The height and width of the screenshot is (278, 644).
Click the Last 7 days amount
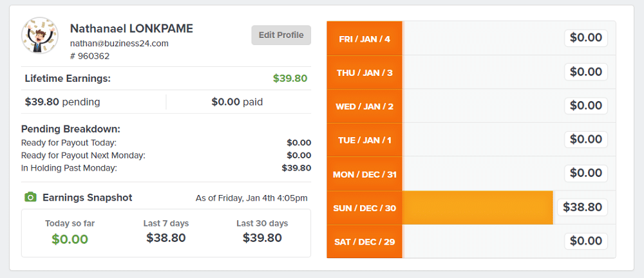point(166,237)
